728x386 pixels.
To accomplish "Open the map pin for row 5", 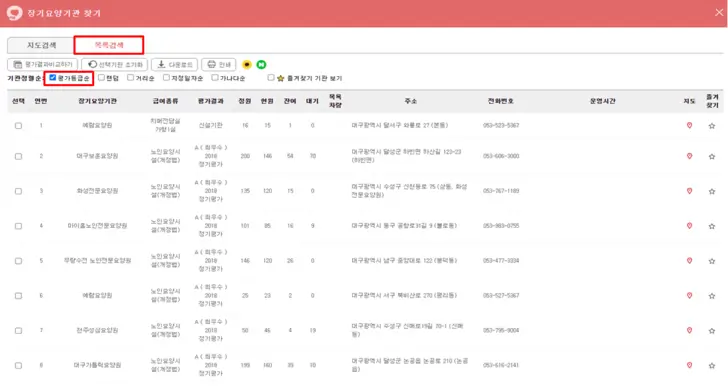I will click(689, 261).
